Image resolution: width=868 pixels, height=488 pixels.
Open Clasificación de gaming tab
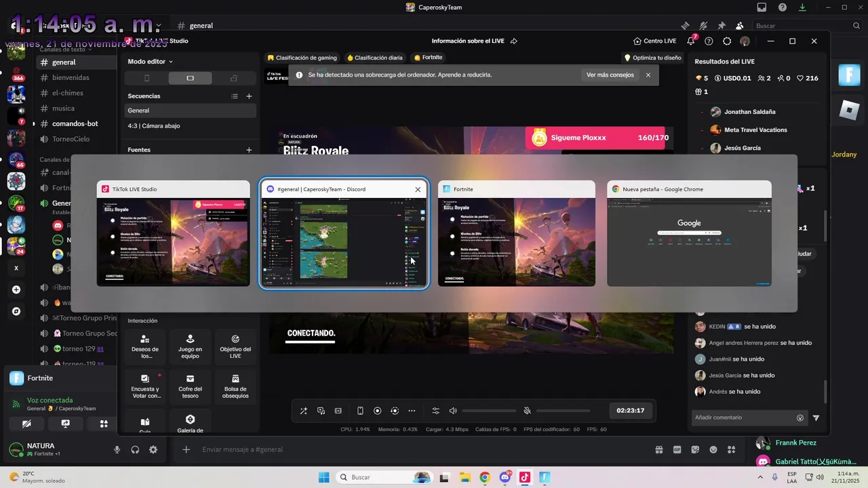tap(302, 58)
